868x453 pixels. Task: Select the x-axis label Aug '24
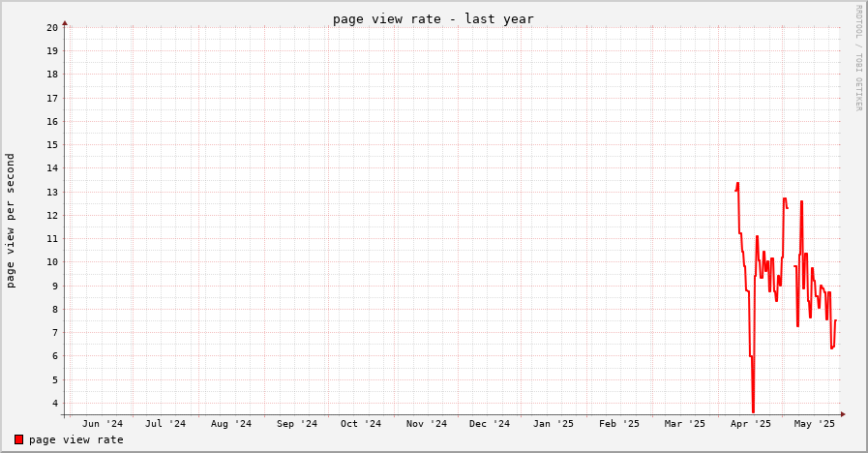coord(231,424)
